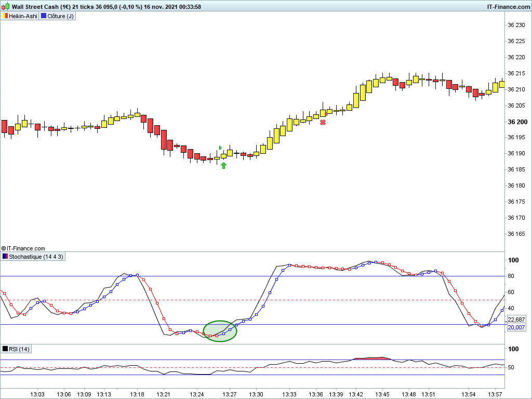Click the 13:51 time axis label
The width and height of the screenshot is (532, 399).
[x=428, y=394]
